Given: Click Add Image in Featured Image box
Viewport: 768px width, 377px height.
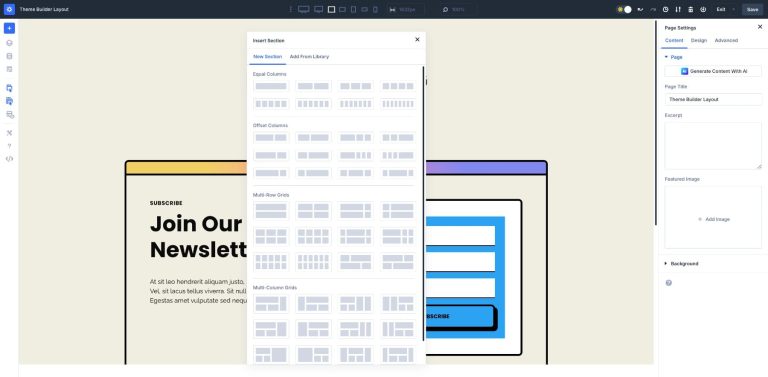Looking at the screenshot, I should [x=714, y=219].
